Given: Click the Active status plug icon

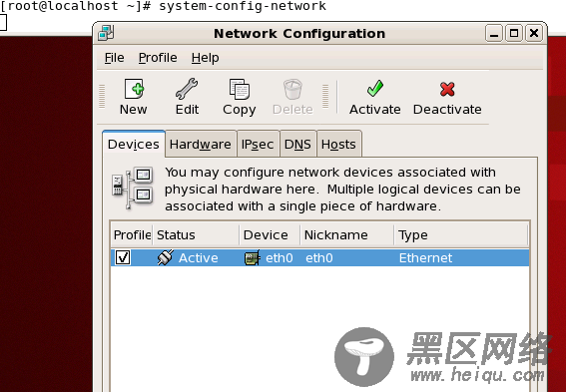Looking at the screenshot, I should (166, 257).
